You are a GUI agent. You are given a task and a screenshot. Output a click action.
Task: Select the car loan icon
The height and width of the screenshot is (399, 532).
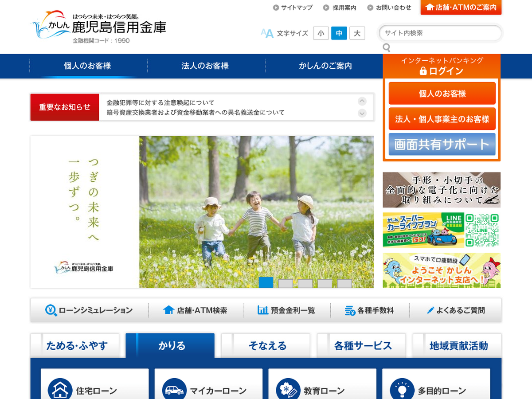point(174,390)
